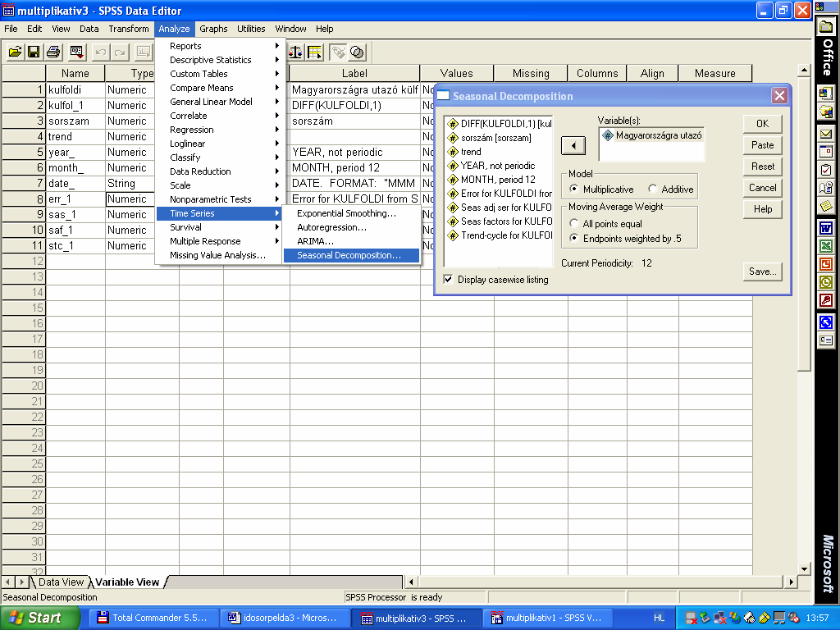Click New Message envelope icon on Office bar
The height and width of the screenshot is (630, 840).
[x=826, y=134]
